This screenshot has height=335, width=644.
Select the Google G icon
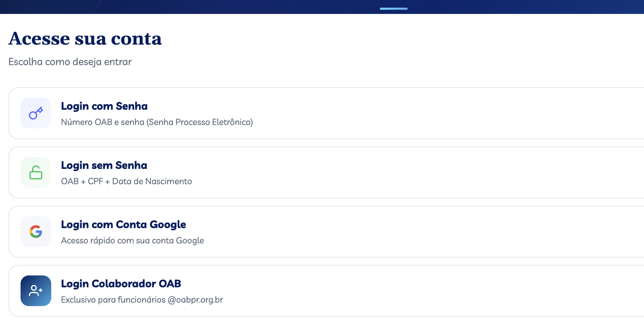(36, 232)
